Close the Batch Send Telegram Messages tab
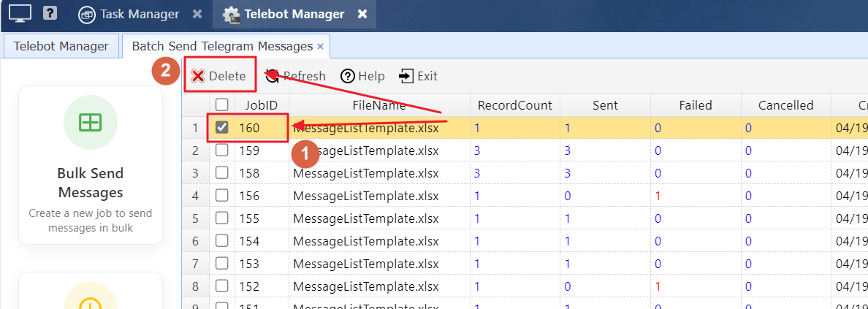The height and width of the screenshot is (309, 868). pos(320,46)
